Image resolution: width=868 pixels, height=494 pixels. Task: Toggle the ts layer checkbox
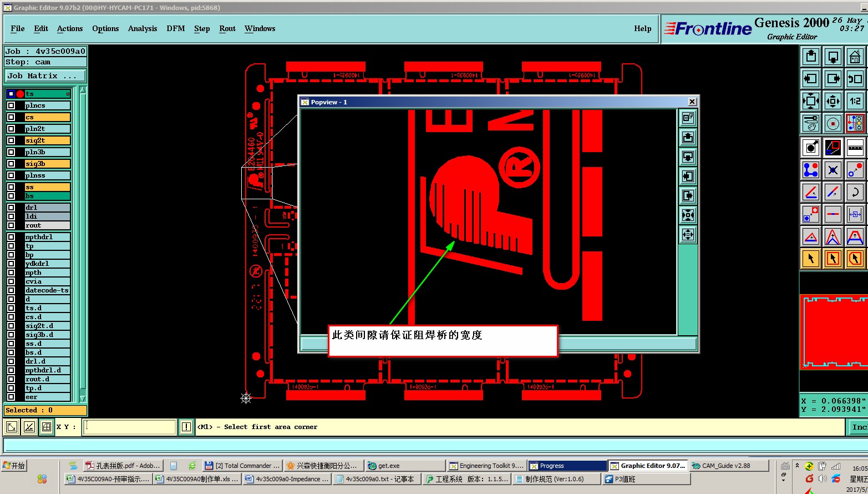tap(11, 94)
